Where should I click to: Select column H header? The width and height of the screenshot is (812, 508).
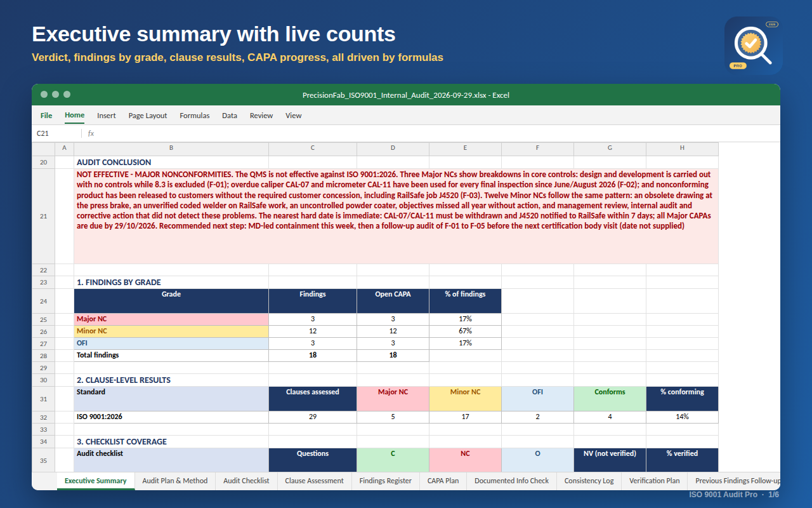[x=682, y=148]
